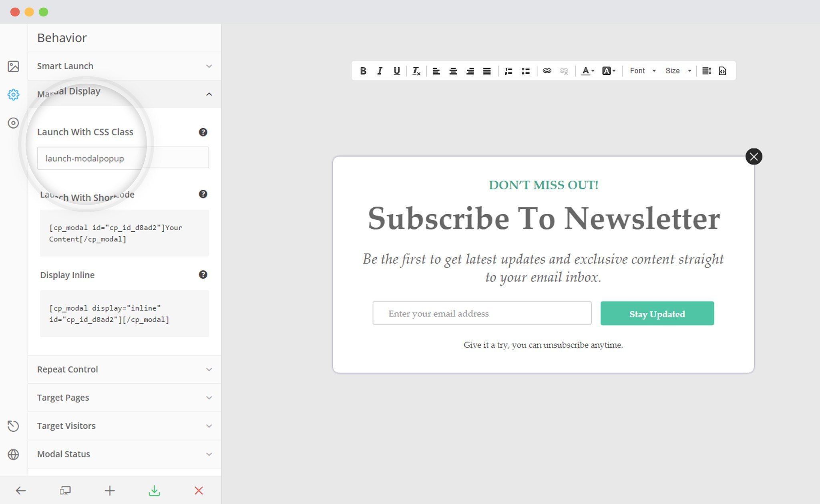Expand the Smart Launch section
This screenshot has height=504, width=820.
(208, 65)
